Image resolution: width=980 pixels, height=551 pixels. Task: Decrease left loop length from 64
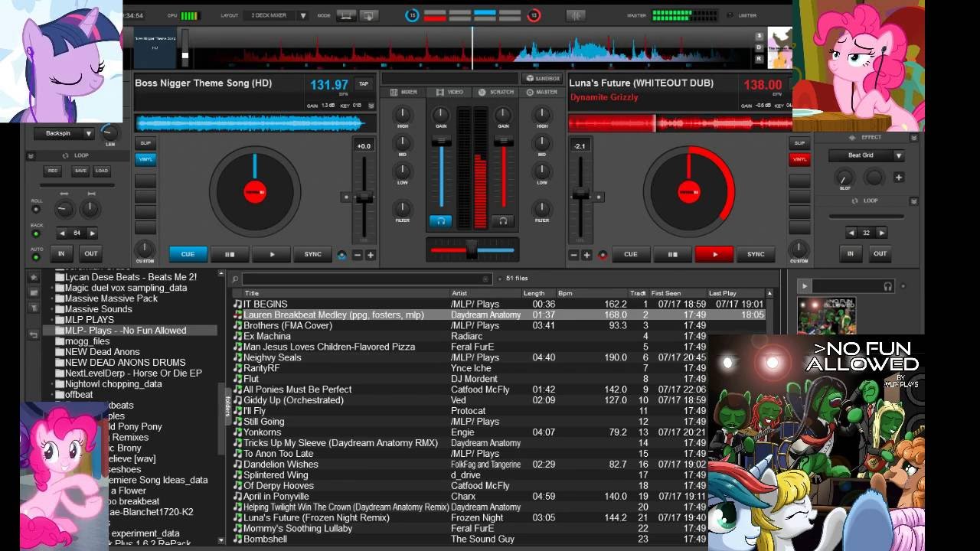tap(62, 233)
